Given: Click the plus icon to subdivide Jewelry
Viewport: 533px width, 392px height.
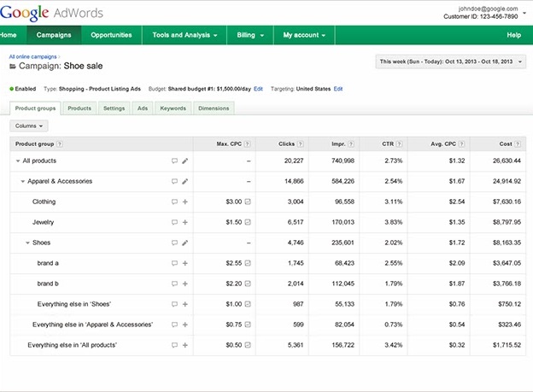Looking at the screenshot, I should pos(185,222).
